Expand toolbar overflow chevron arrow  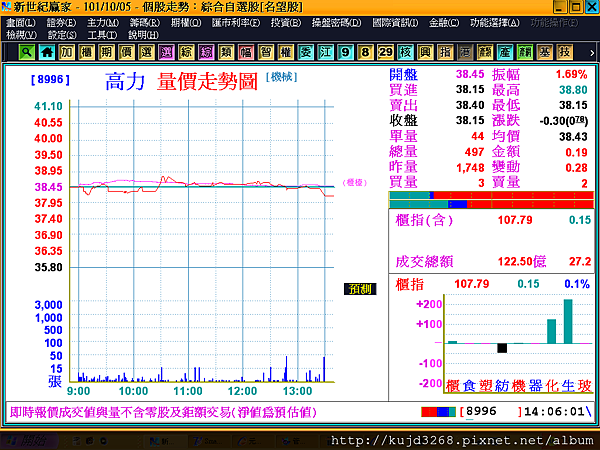click(592, 53)
